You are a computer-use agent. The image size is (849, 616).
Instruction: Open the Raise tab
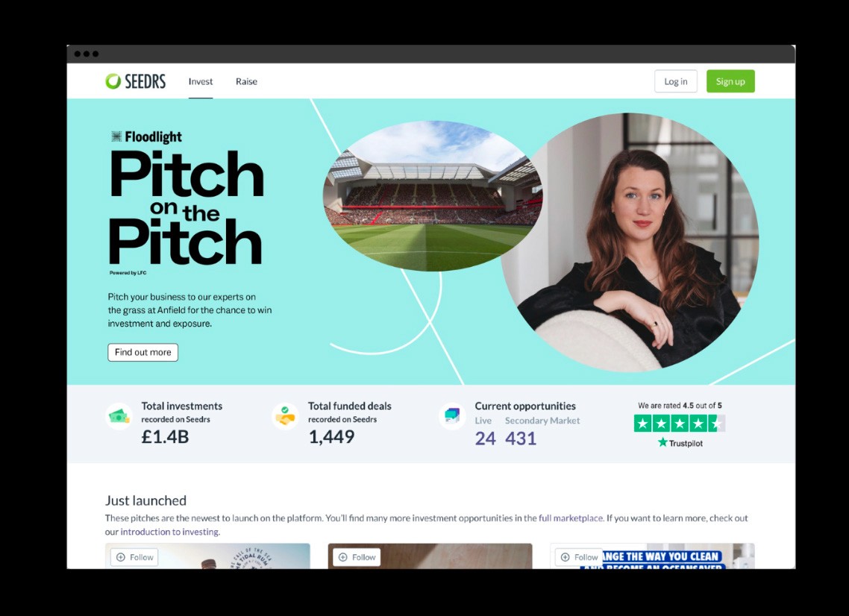tap(246, 81)
